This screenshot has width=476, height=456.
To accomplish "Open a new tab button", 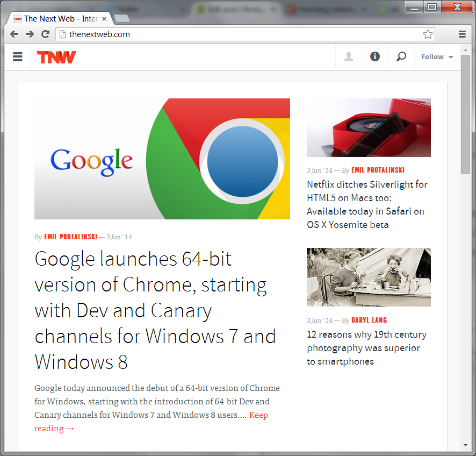I will (122, 18).
